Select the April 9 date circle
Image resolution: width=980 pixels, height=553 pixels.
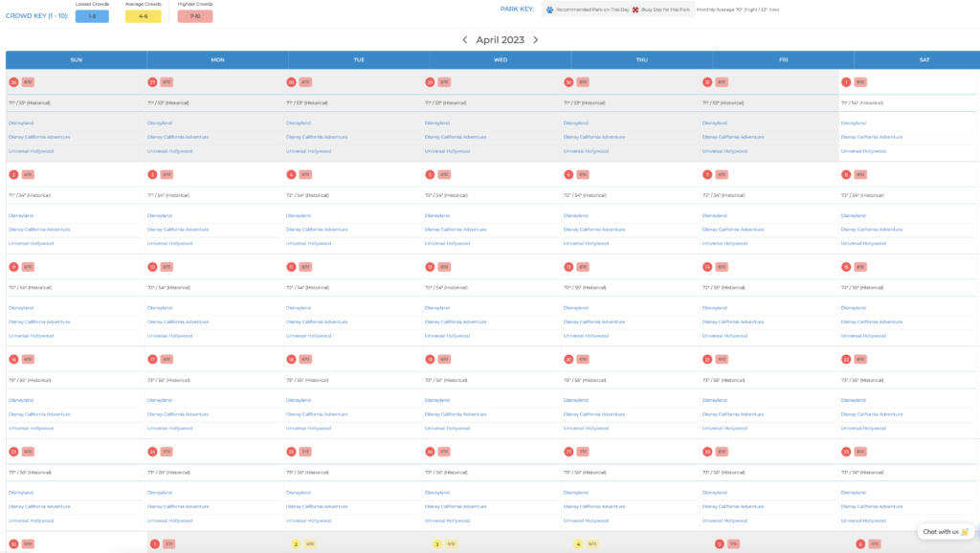[13, 268]
